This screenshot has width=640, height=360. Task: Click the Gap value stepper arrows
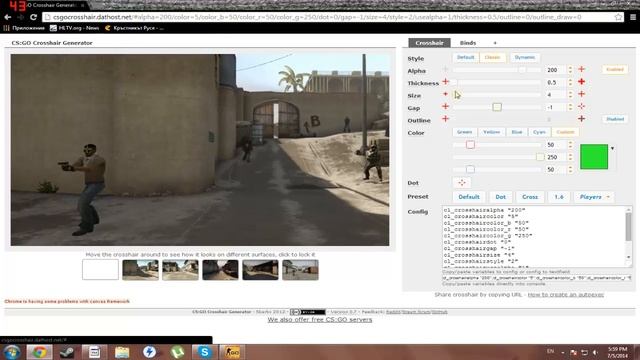570,107
